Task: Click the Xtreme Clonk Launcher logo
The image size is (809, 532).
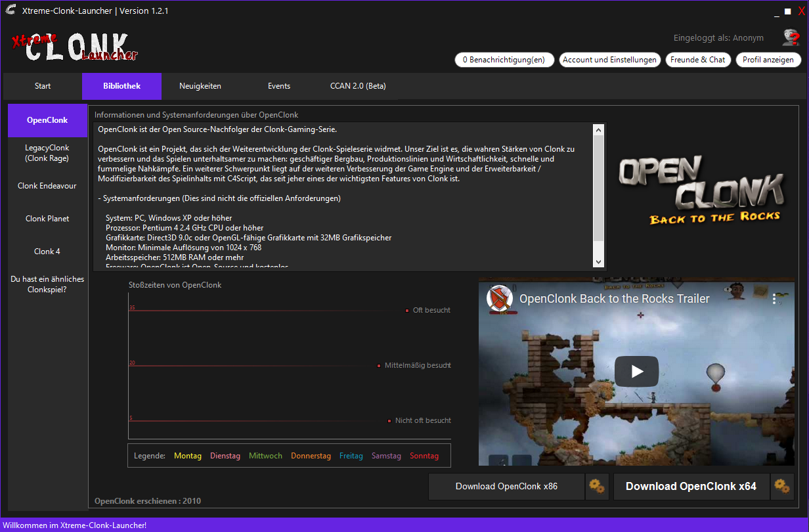Action: [x=74, y=47]
